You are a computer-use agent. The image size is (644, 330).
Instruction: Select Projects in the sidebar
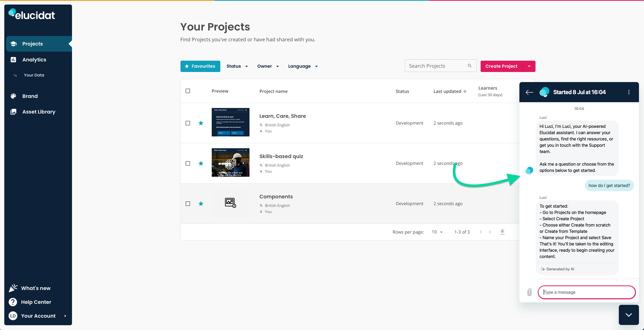tap(32, 44)
